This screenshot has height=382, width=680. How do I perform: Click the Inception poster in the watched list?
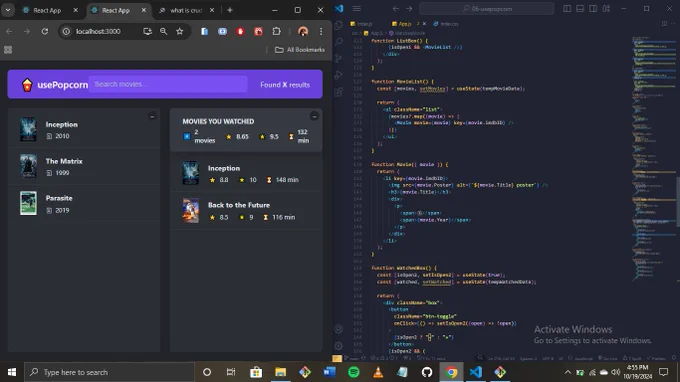click(190, 173)
